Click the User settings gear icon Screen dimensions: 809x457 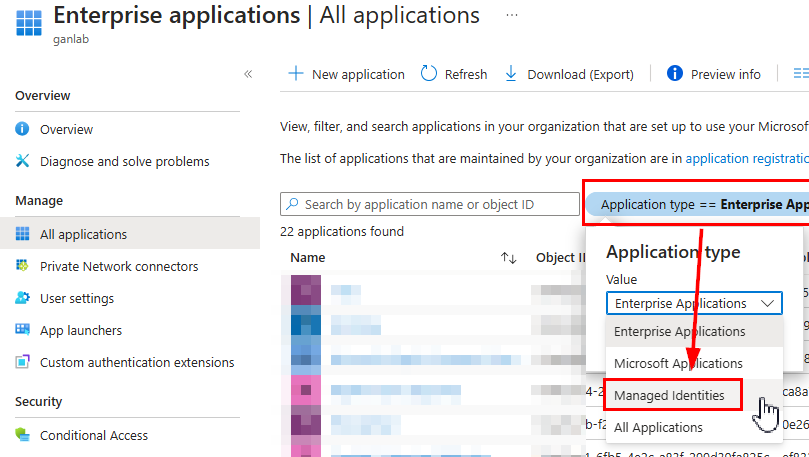pyautogui.click(x=22, y=298)
